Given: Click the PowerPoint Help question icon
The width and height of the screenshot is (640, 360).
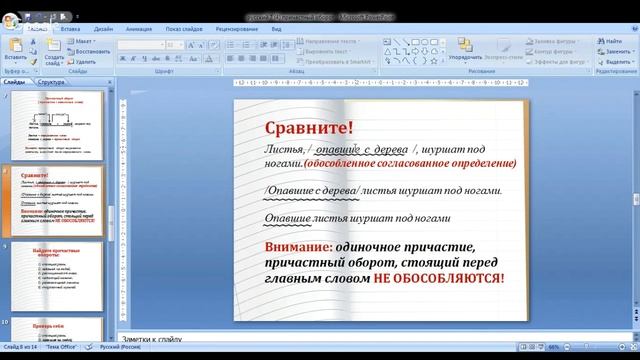Looking at the screenshot, I should [x=635, y=29].
